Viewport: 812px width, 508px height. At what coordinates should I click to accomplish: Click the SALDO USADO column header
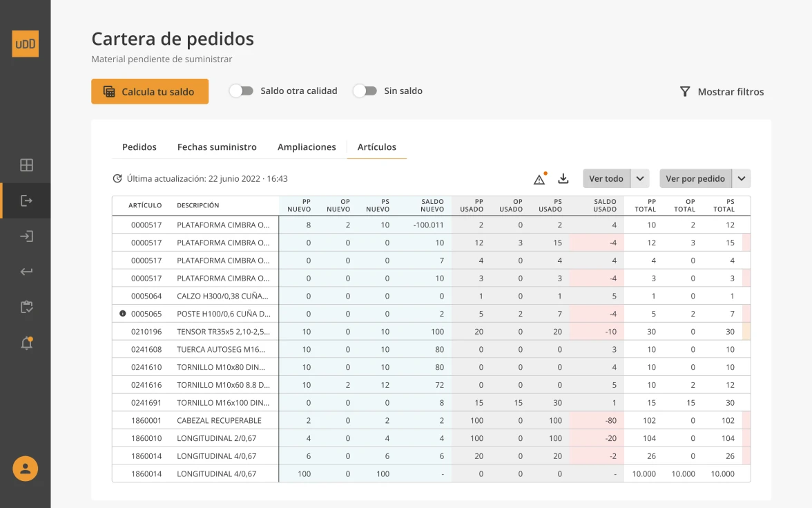[x=604, y=205]
